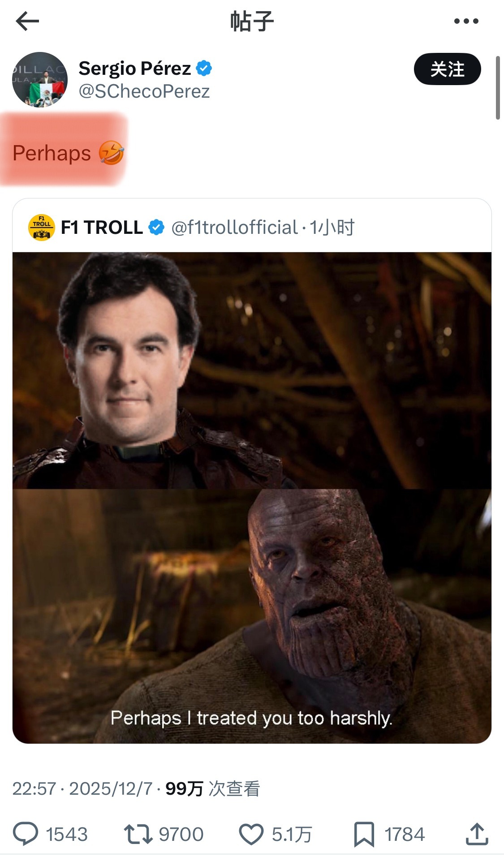This screenshot has height=861, width=504.
Task: Tap the laughing emoji in the post text
Action: (x=111, y=153)
